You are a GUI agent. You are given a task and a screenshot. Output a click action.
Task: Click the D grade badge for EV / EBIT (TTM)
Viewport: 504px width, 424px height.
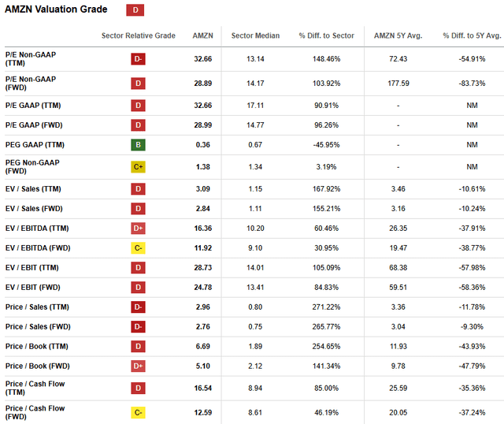[138, 268]
